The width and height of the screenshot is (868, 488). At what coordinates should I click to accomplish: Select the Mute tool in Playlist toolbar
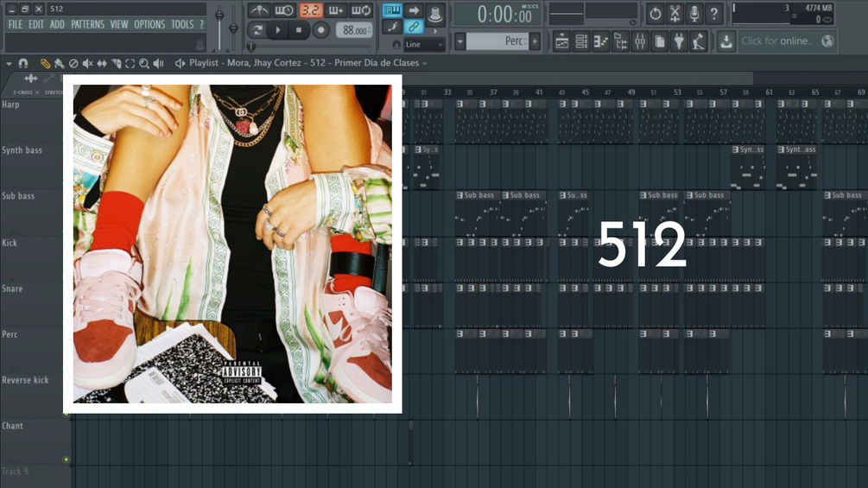(87, 64)
